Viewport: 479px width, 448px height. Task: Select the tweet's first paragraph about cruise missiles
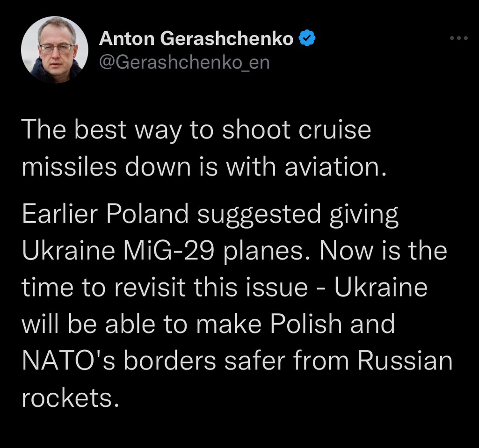pyautogui.click(x=204, y=148)
